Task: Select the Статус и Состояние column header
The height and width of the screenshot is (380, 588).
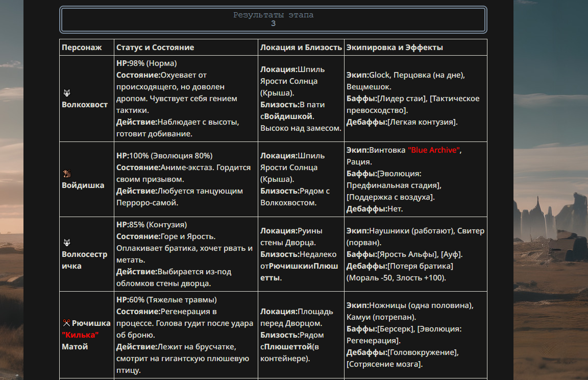Action: click(x=155, y=47)
